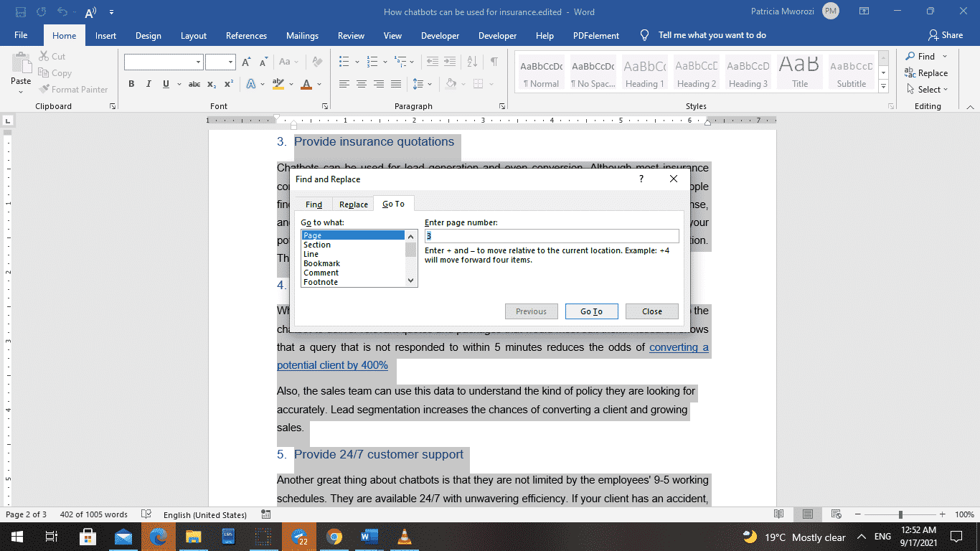Apply subscript formatting

(211, 84)
